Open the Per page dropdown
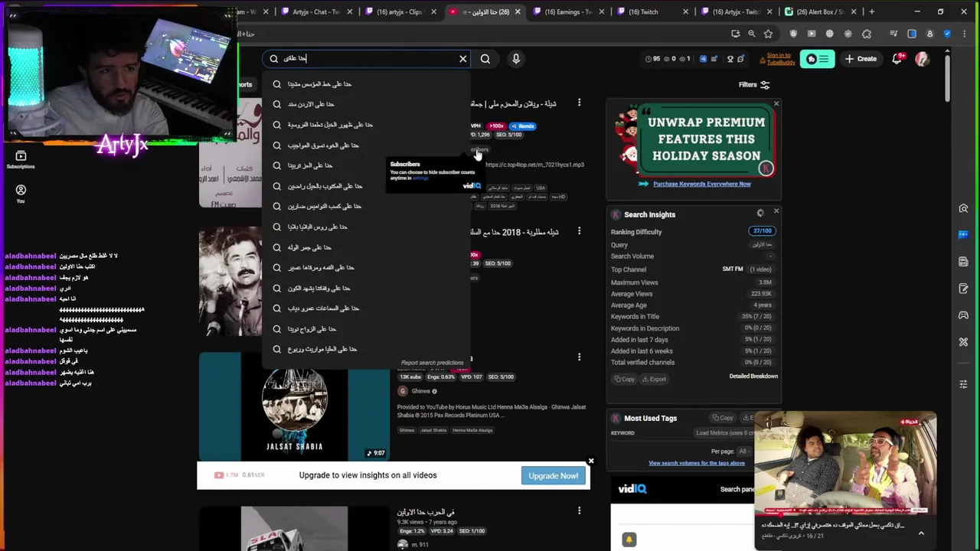The height and width of the screenshot is (551, 980). 743,452
